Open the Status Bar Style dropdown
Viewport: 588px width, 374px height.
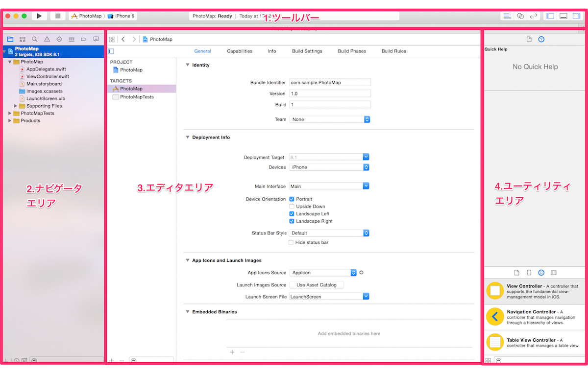(329, 233)
